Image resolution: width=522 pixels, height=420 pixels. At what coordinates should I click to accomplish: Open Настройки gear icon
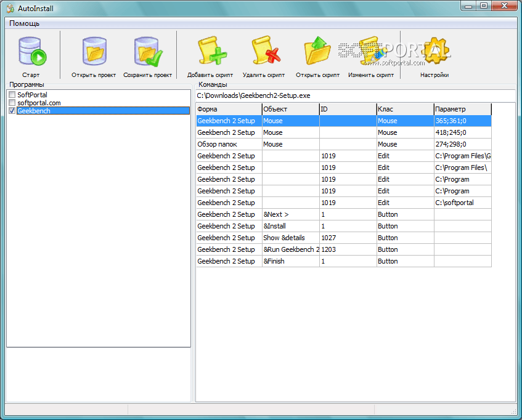[x=434, y=50]
